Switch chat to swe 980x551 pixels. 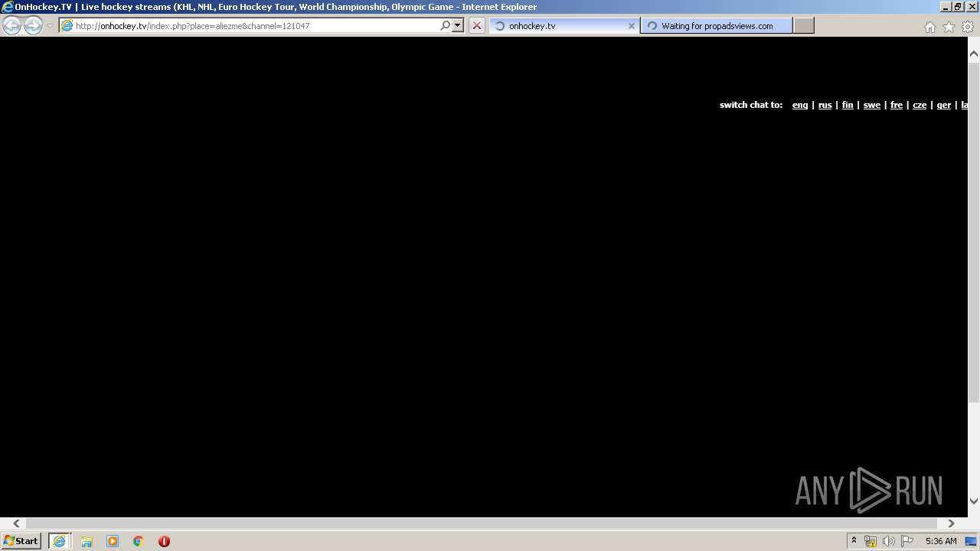coord(872,105)
